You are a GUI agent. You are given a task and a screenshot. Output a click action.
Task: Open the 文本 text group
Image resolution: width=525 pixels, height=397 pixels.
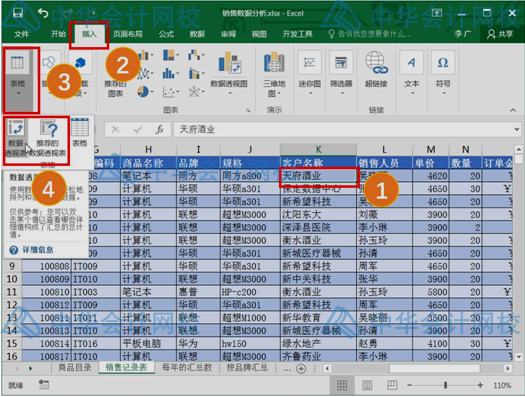point(411,73)
